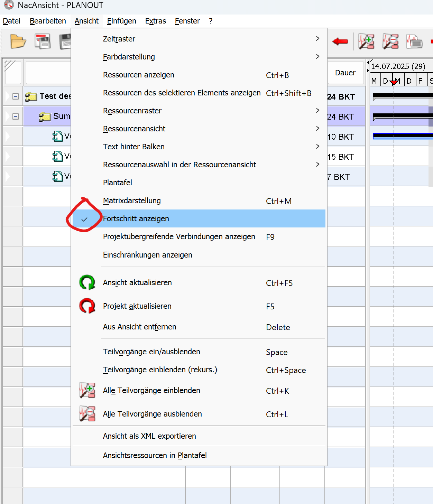Open the ? help menu
The width and height of the screenshot is (433, 504).
click(x=211, y=21)
